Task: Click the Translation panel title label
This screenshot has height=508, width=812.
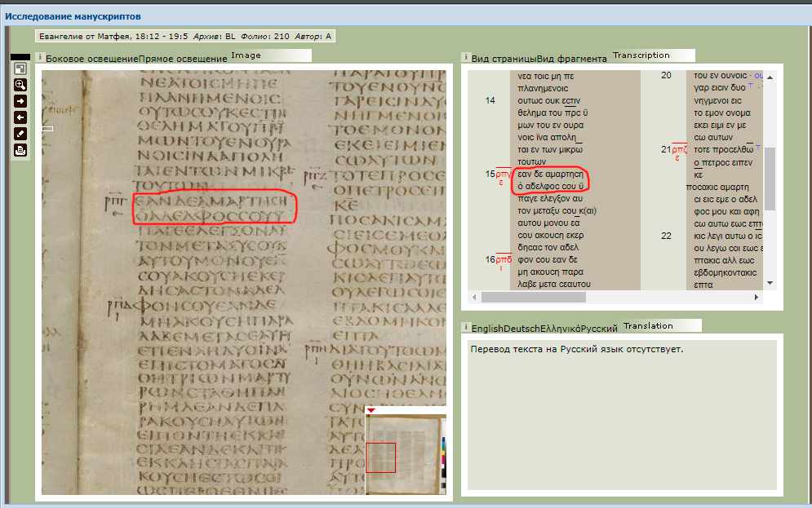Action: [x=648, y=326]
